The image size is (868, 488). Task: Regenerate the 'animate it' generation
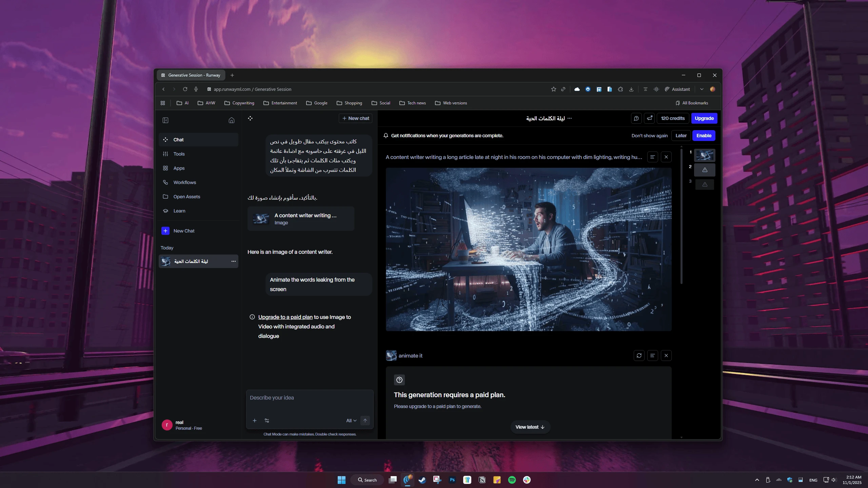point(639,355)
